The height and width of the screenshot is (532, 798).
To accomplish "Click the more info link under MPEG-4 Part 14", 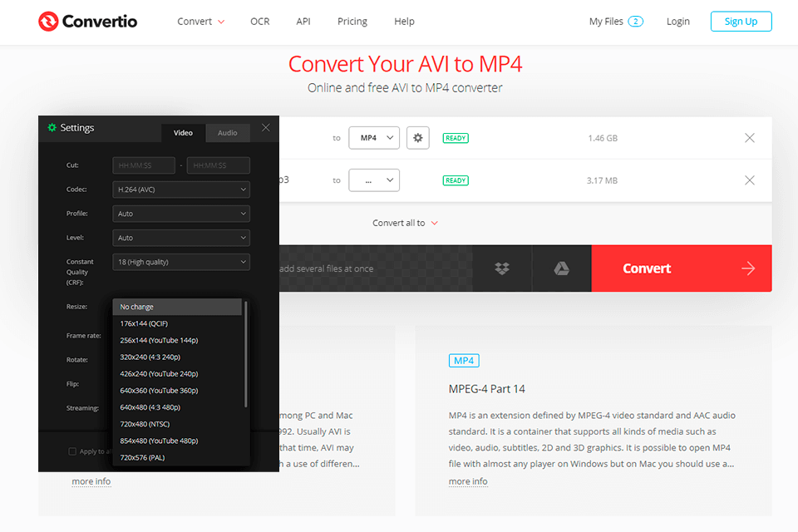I will pyautogui.click(x=468, y=480).
